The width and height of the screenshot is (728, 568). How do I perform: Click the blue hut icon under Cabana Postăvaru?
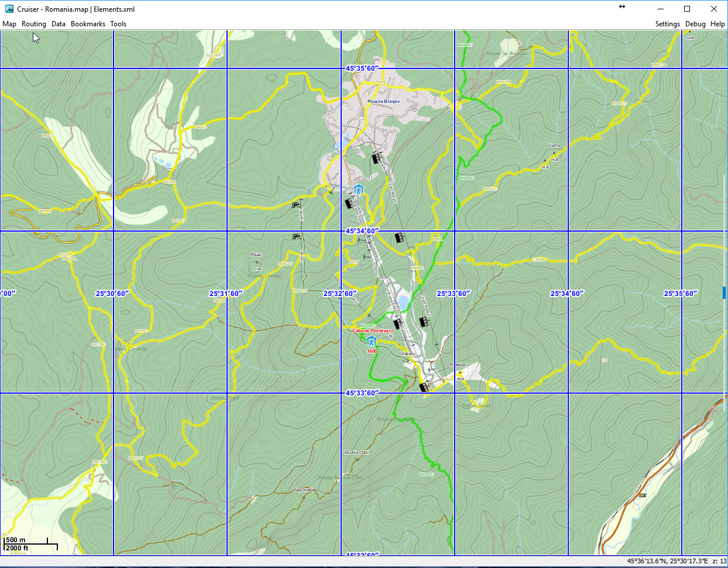click(x=370, y=341)
